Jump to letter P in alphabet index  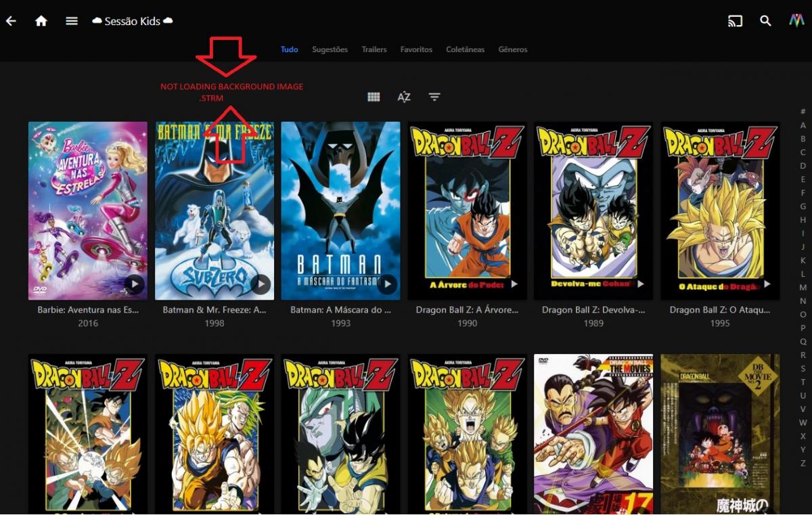803,328
